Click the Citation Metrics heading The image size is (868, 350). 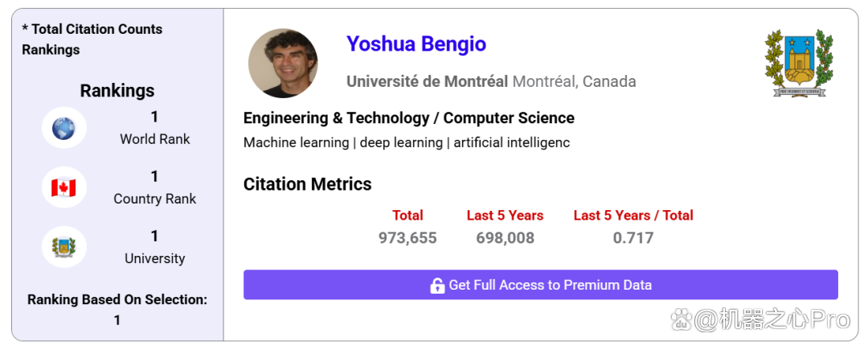tap(308, 184)
